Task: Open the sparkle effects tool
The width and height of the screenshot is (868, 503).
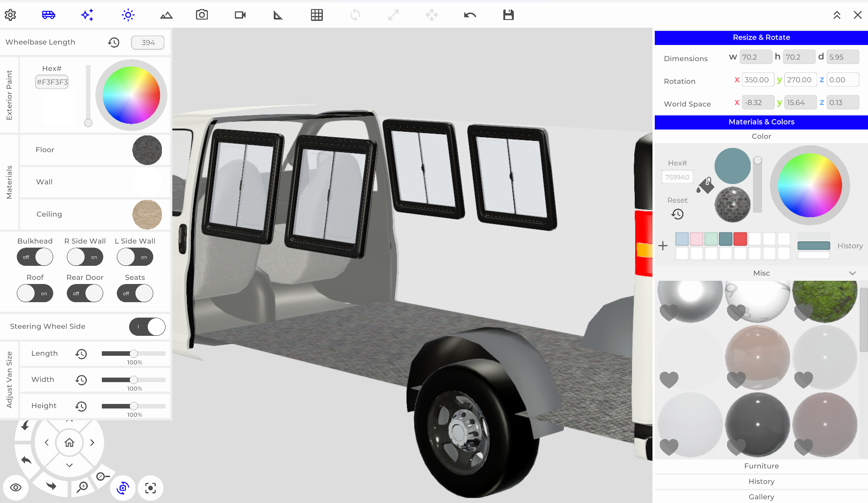Action: pos(87,15)
